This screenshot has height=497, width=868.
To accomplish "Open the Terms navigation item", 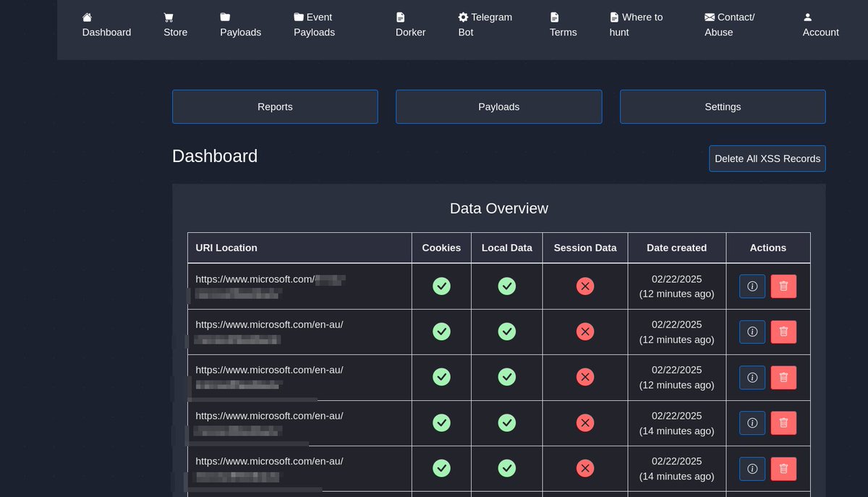I will coord(563,25).
